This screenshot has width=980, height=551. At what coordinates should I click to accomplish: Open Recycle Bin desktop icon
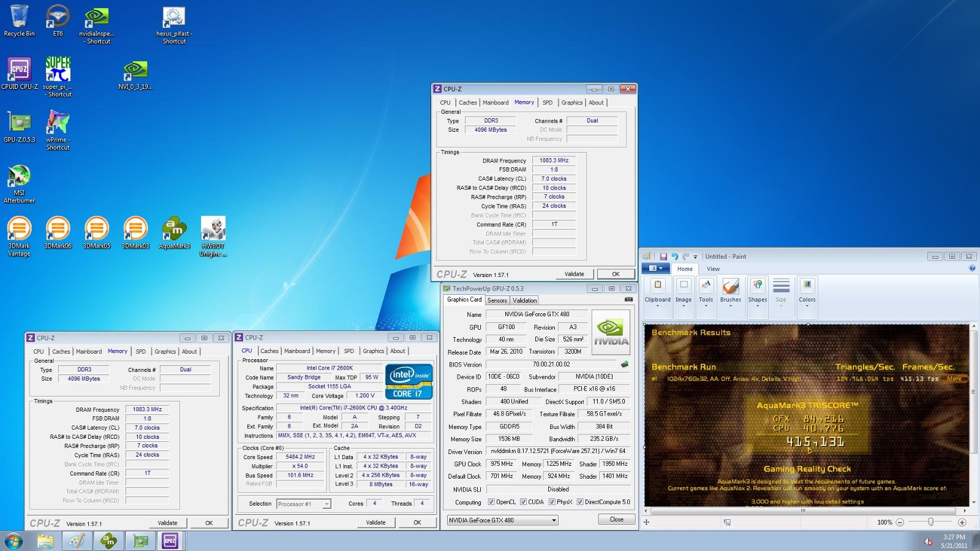tap(19, 21)
